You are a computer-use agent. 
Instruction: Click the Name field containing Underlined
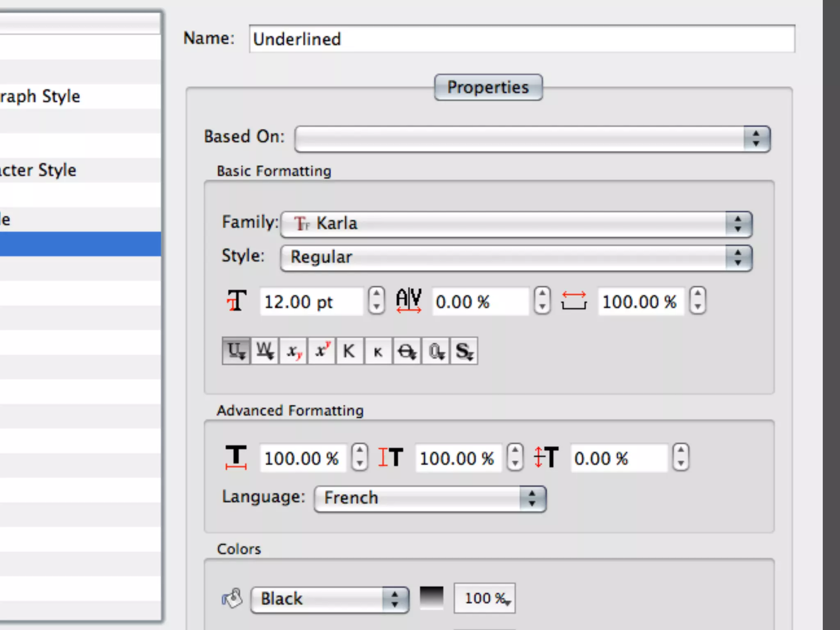tap(522, 39)
